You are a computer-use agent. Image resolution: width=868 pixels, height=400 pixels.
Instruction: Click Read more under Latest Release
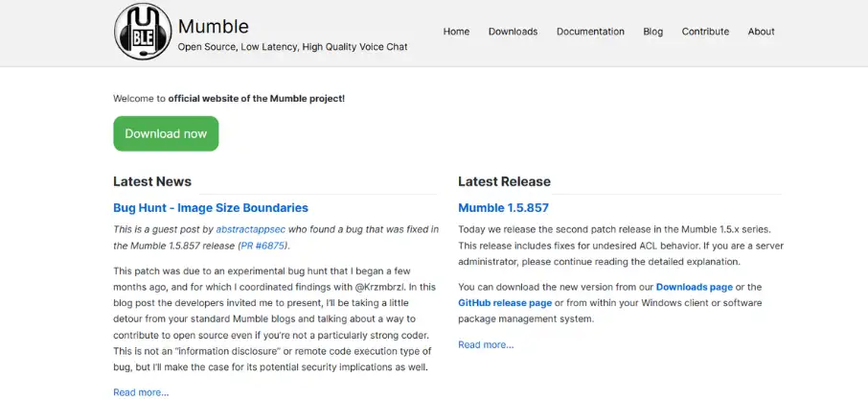(x=486, y=344)
